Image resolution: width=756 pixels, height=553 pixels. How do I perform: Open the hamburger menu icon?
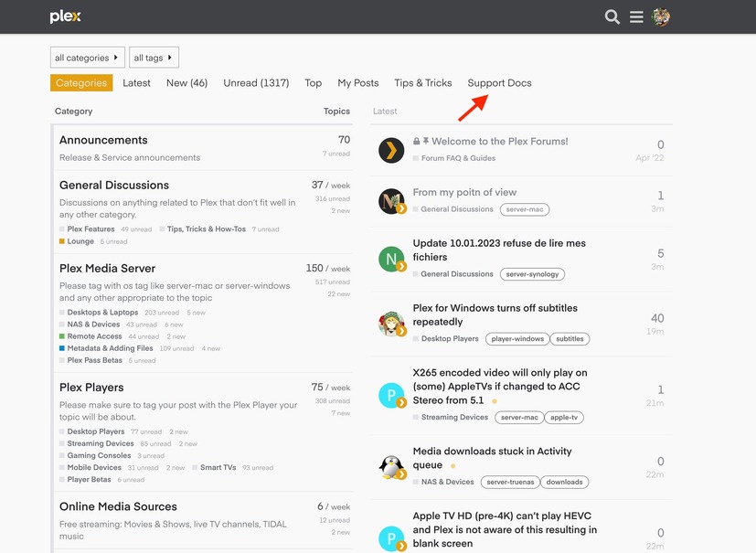[636, 16]
